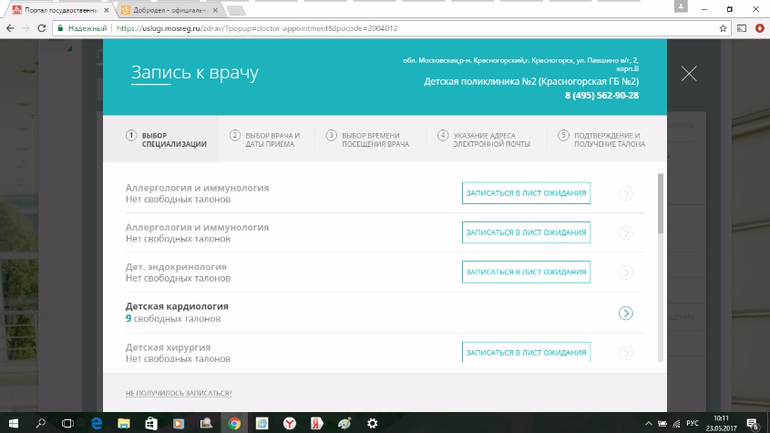The image size is (770, 433).
Task: Click the arrow in the Дет. эндокринология row
Action: point(625,273)
